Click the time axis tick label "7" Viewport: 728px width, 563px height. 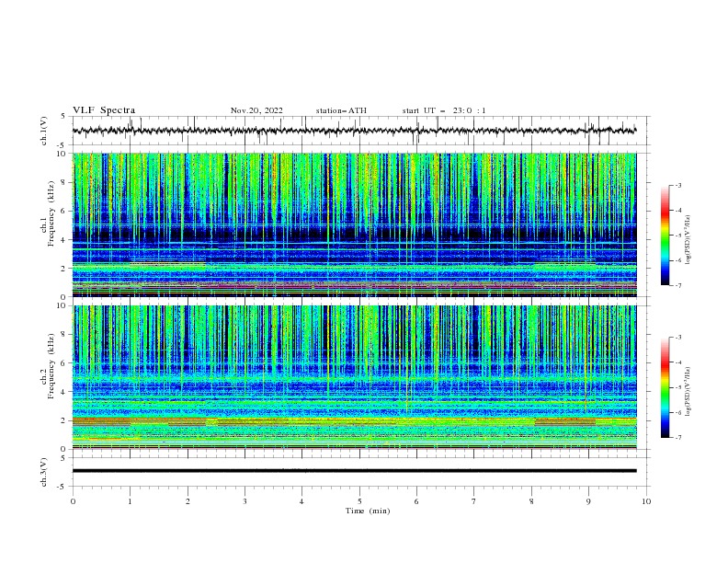[474, 501]
